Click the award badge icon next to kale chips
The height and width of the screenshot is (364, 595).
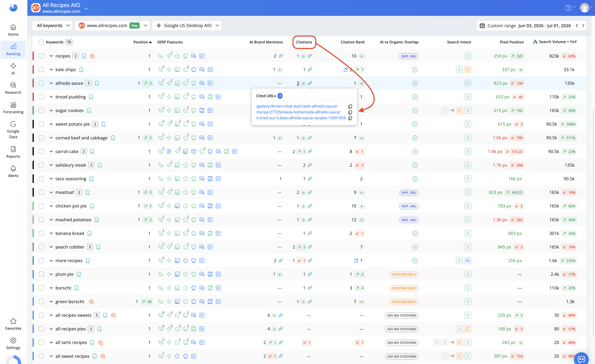point(81,70)
